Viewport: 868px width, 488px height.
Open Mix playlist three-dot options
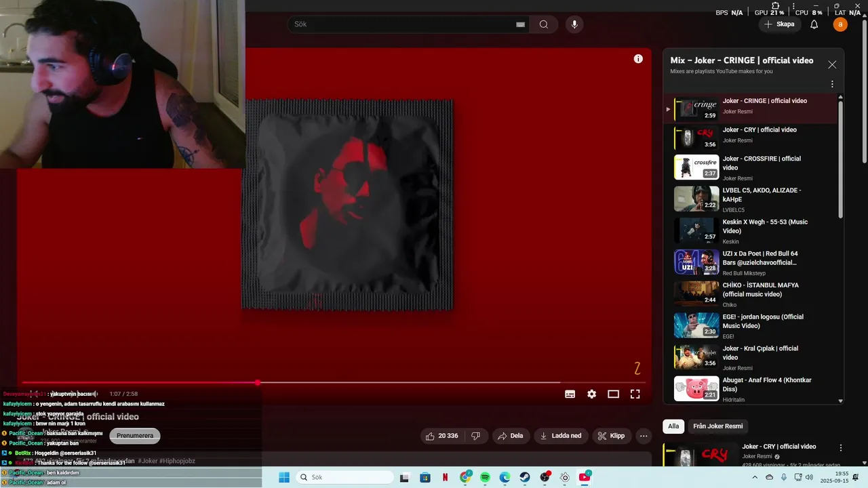pyautogui.click(x=832, y=84)
